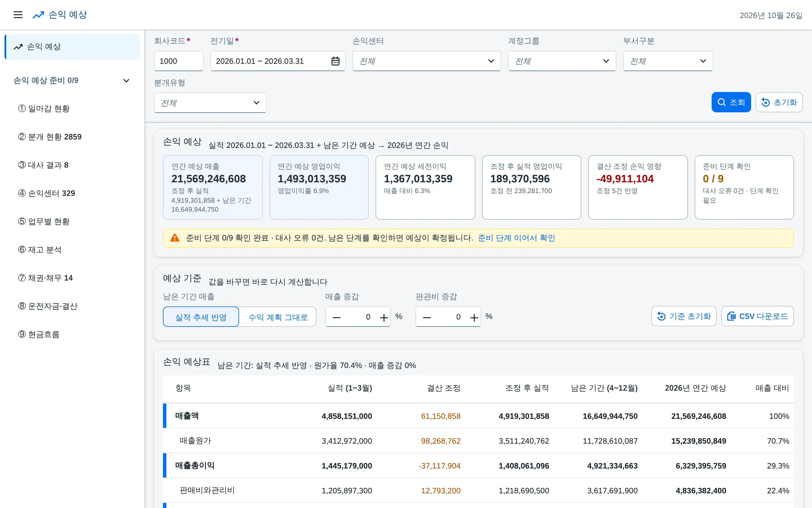The image size is (812, 508).
Task: Decrease 매출 증감 with the minus button
Action: coord(337,317)
